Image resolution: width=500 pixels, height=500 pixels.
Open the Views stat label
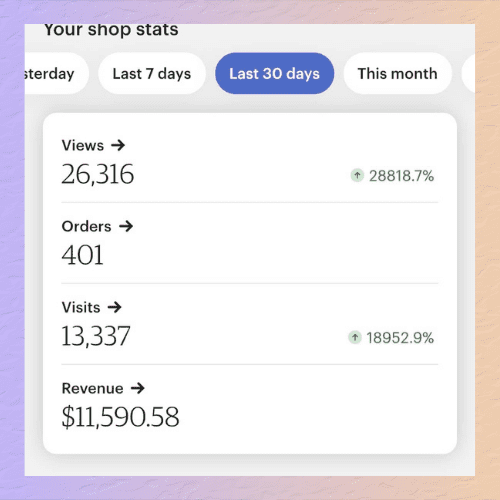(x=83, y=145)
